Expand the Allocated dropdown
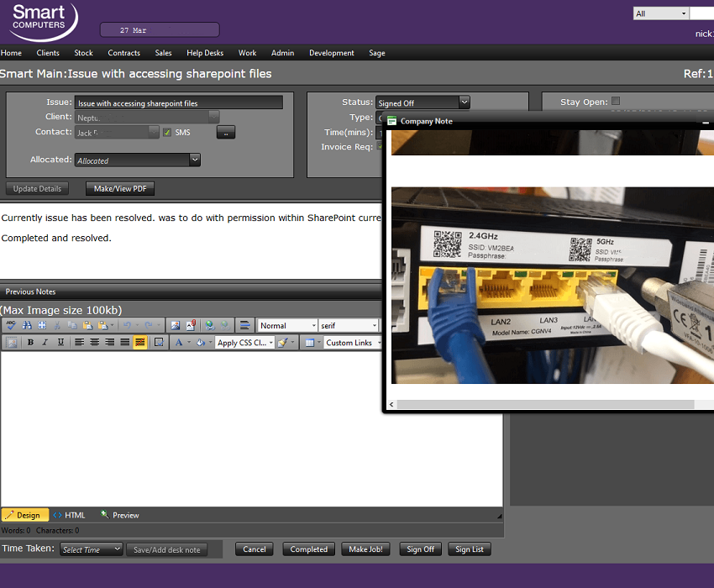 pos(138,160)
